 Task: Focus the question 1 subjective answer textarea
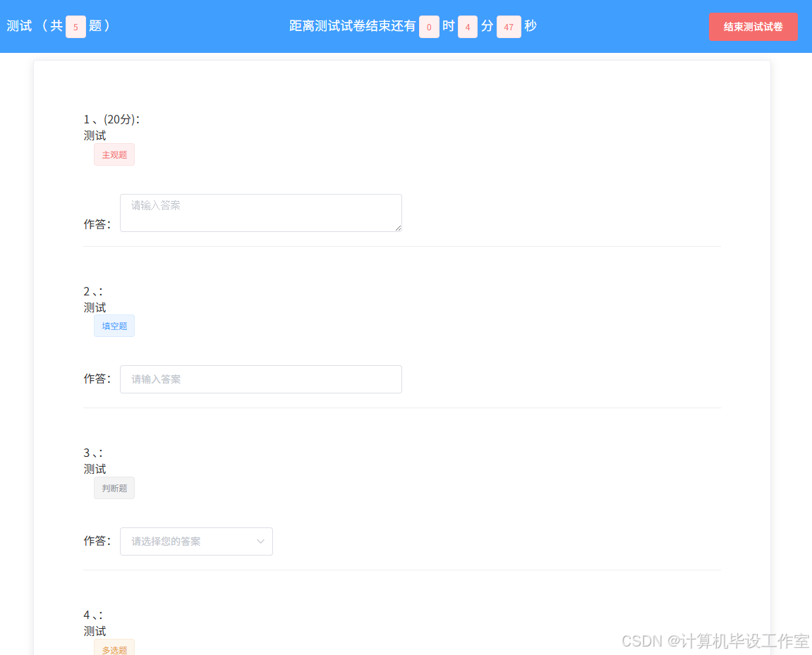click(x=261, y=213)
